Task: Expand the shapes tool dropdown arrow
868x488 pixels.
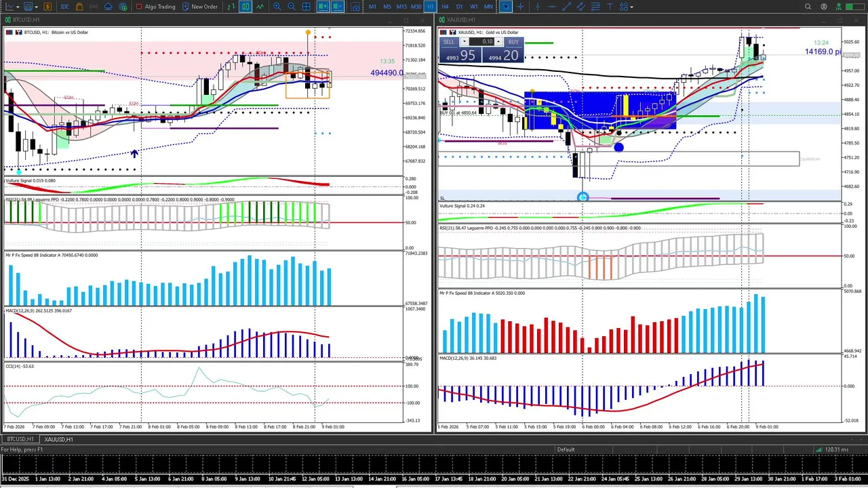Action: click(631, 7)
